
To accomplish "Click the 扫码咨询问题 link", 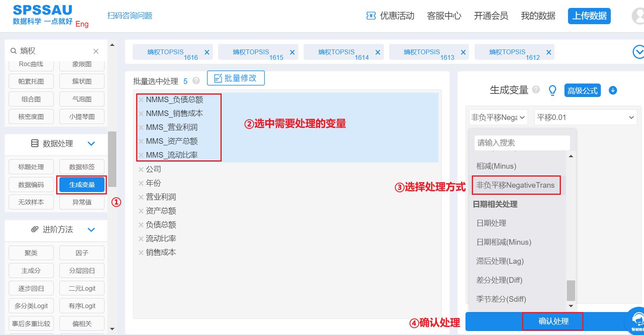I will pyautogui.click(x=130, y=15).
